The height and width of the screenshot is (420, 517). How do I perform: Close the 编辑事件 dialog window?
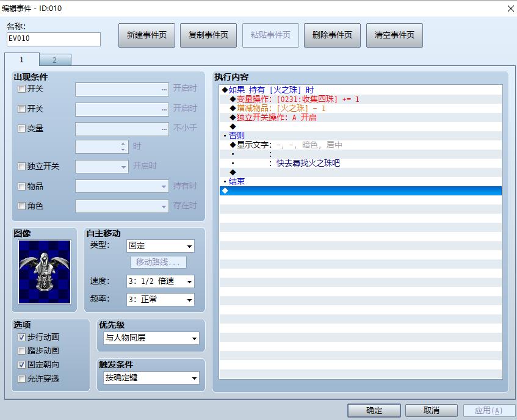510,9
